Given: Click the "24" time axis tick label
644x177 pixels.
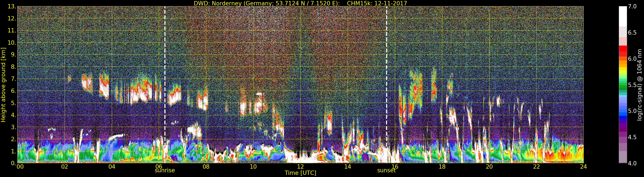Looking at the screenshot, I should click(x=583, y=166).
